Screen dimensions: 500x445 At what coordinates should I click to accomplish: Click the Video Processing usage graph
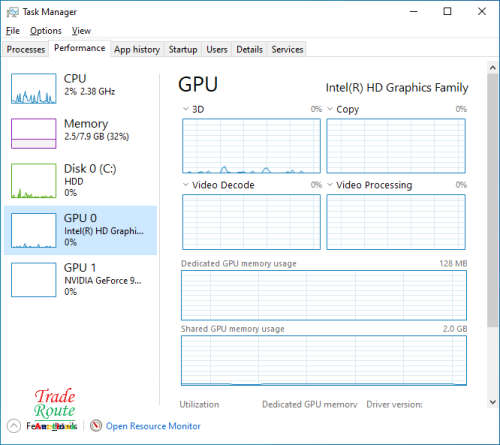(396, 222)
